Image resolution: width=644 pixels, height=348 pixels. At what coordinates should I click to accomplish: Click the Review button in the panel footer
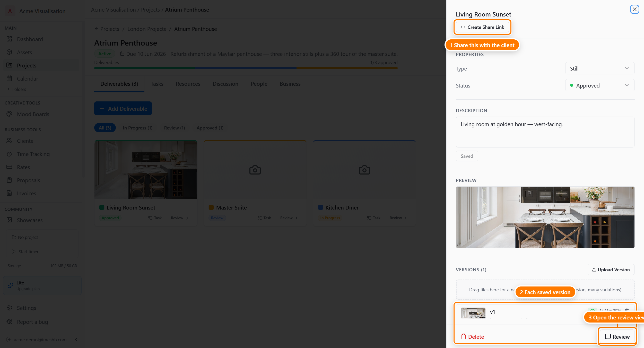tap(617, 337)
